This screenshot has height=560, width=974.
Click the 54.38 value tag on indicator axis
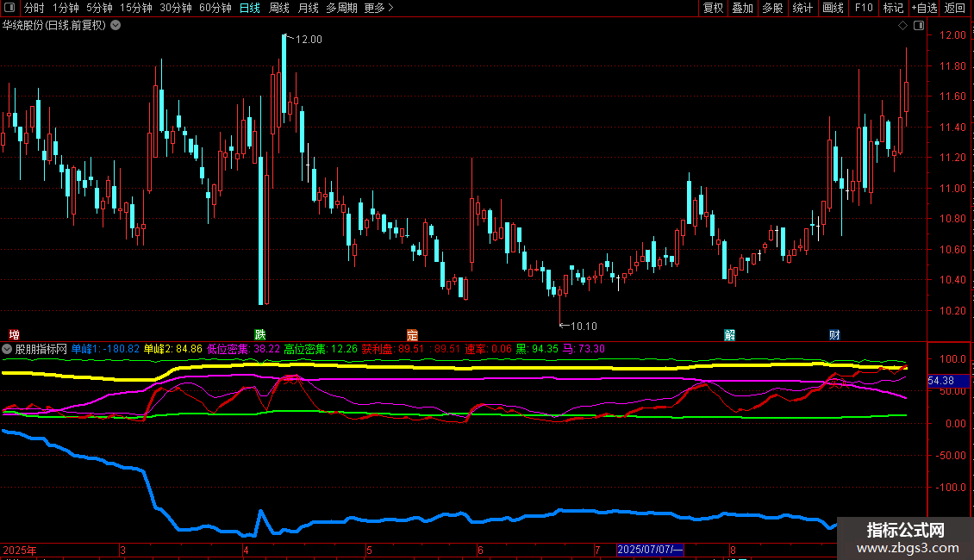[940, 381]
